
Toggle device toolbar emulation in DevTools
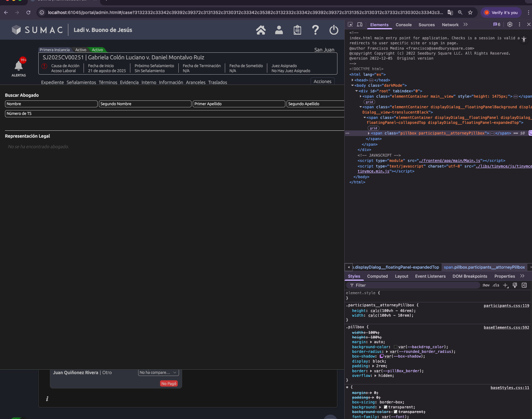click(360, 25)
